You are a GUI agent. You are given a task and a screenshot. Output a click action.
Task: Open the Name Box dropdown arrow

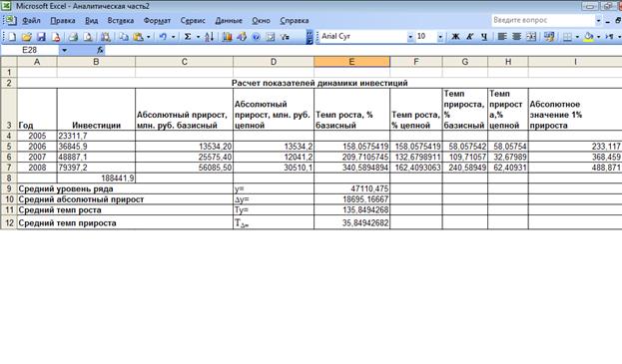point(64,50)
